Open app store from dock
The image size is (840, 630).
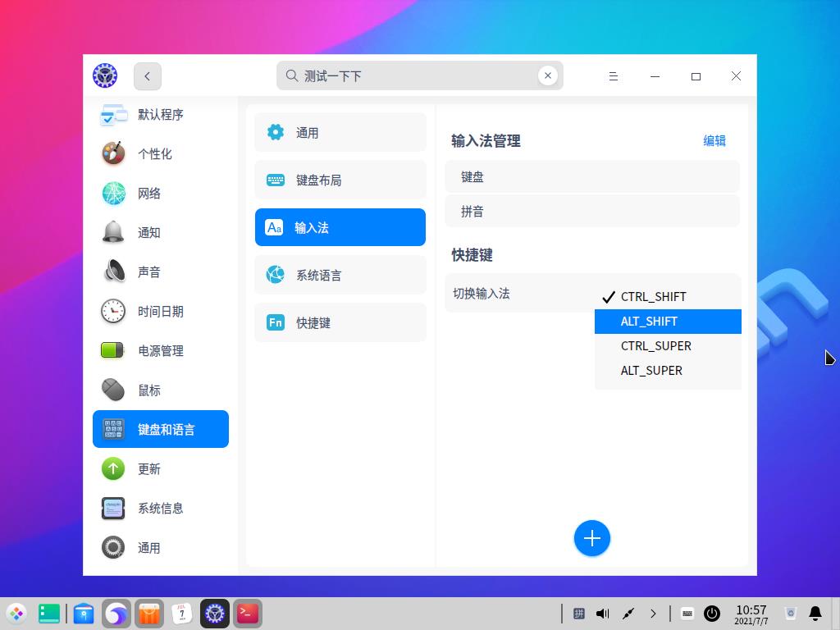[149, 614]
